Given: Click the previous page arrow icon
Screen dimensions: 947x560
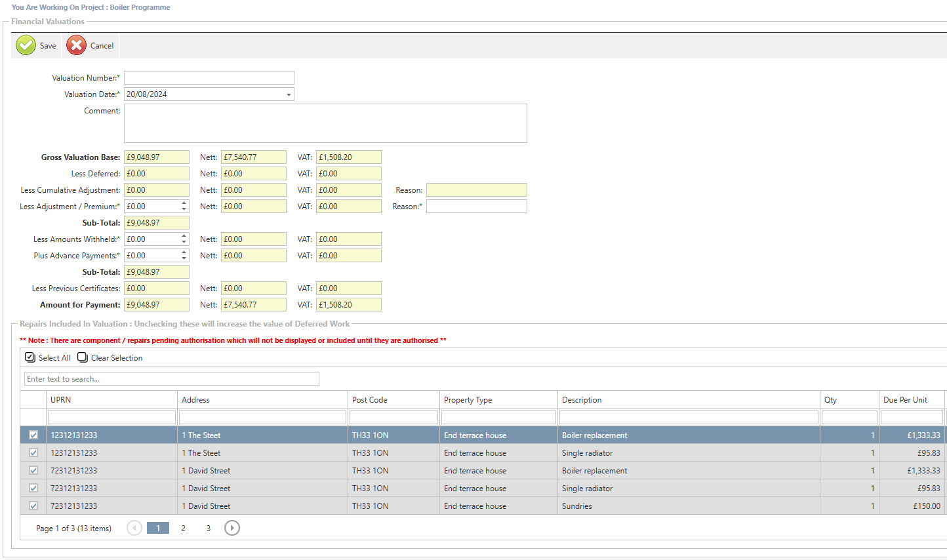Looking at the screenshot, I should pos(134,528).
